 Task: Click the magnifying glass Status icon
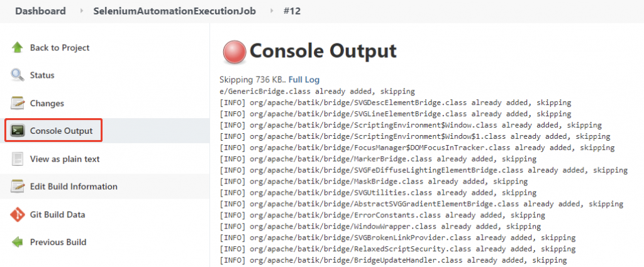tap(18, 75)
